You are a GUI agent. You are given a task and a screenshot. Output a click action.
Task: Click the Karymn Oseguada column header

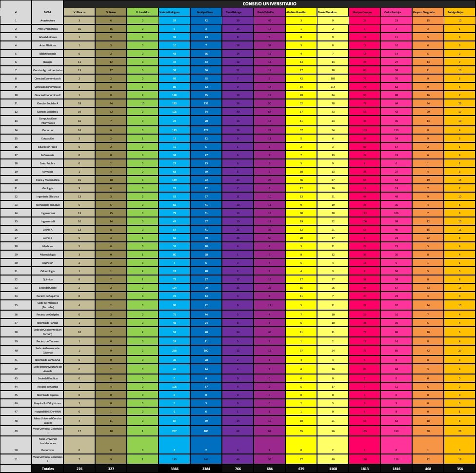pos(428,11)
